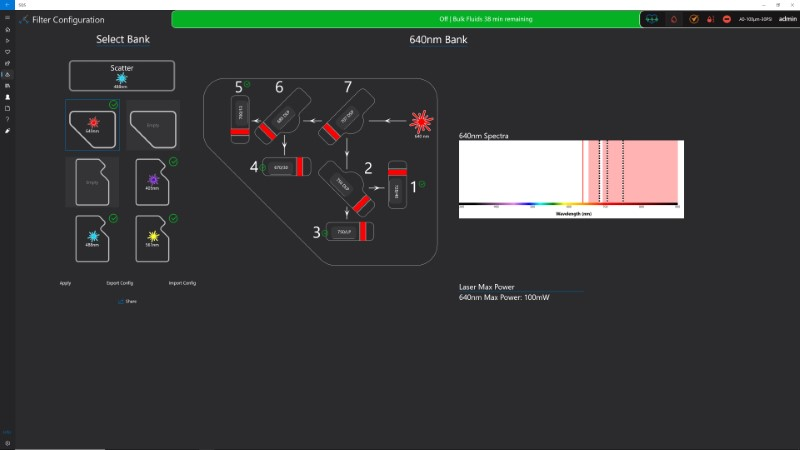Click the '640nm Bank' heading
The width and height of the screenshot is (800, 450).
coord(438,40)
